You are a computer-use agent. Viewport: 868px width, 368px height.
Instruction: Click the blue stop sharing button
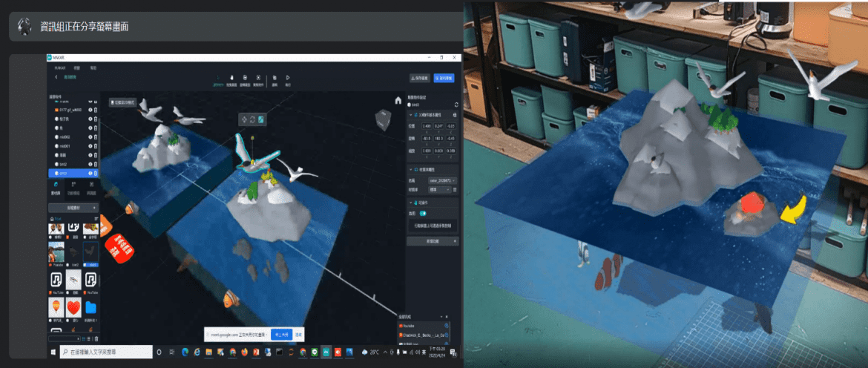point(282,335)
